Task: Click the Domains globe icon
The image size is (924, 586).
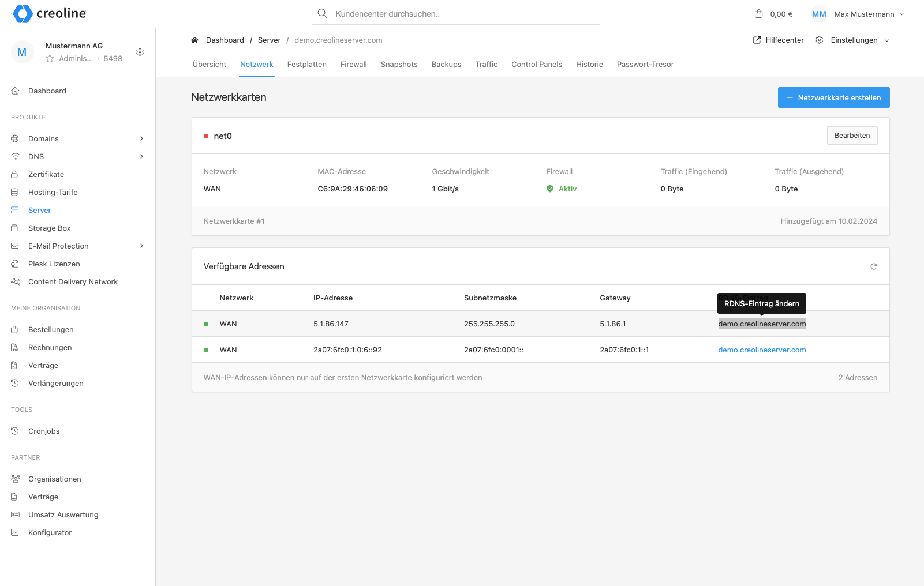Action: 15,138
